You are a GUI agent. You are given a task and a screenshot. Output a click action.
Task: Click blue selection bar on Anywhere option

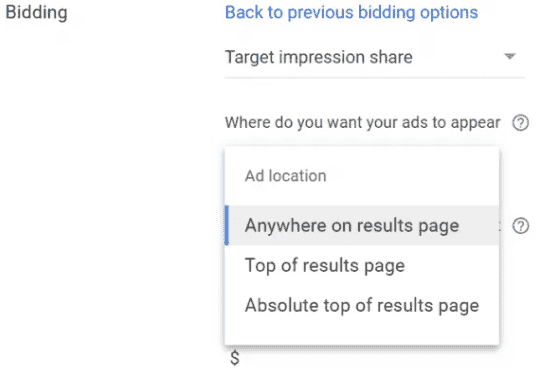226,225
